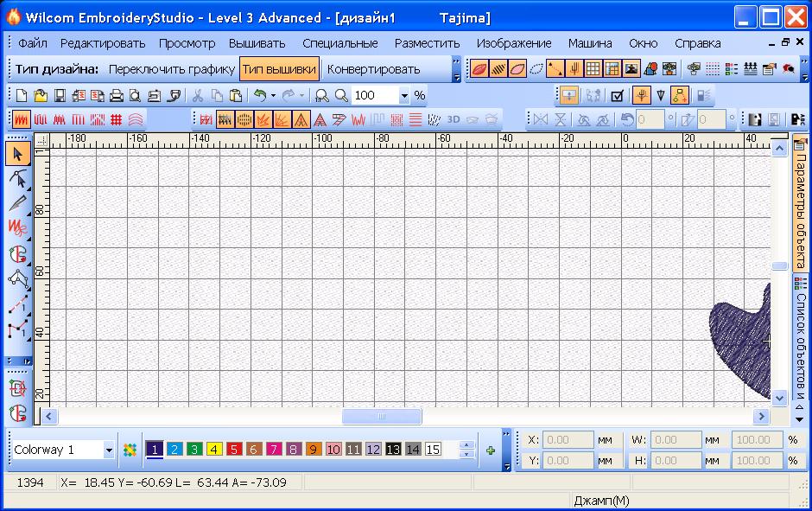Toggle show connectors dashed-arrow button
The height and width of the screenshot is (511, 812).
[x=555, y=68]
